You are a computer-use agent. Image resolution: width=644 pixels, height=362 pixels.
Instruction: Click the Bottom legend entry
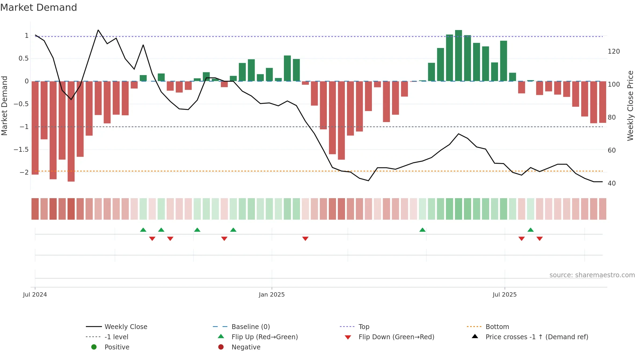click(x=488, y=327)
